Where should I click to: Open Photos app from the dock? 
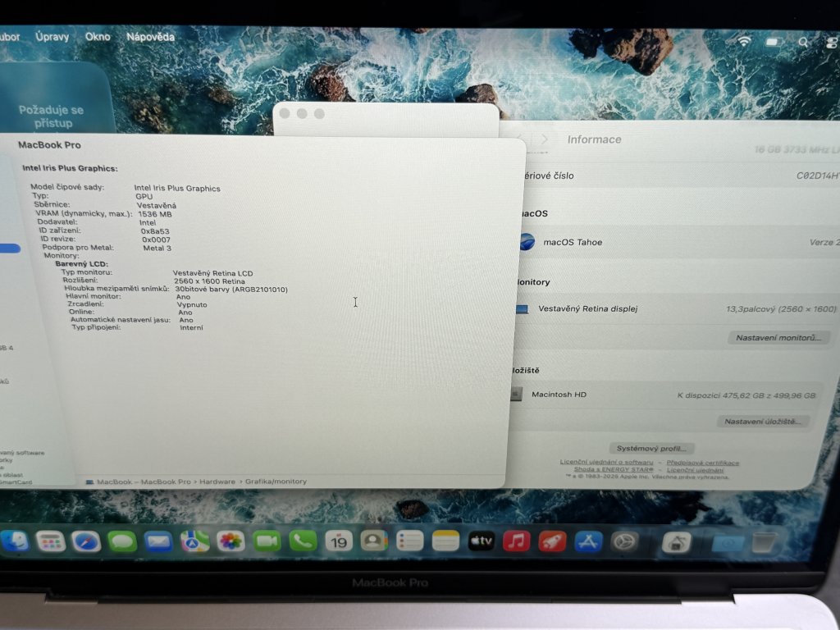pyautogui.click(x=231, y=541)
